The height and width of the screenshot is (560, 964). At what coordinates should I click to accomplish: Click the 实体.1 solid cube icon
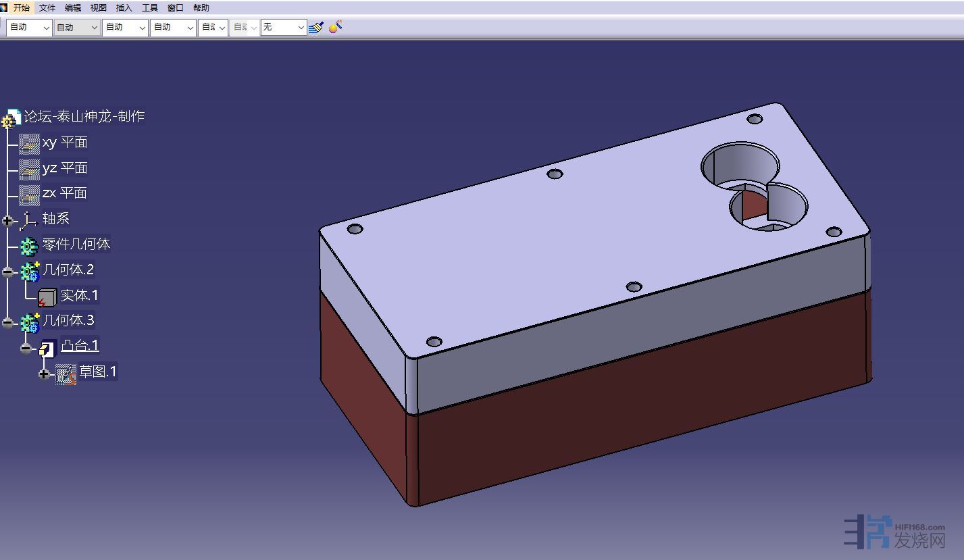tap(47, 297)
